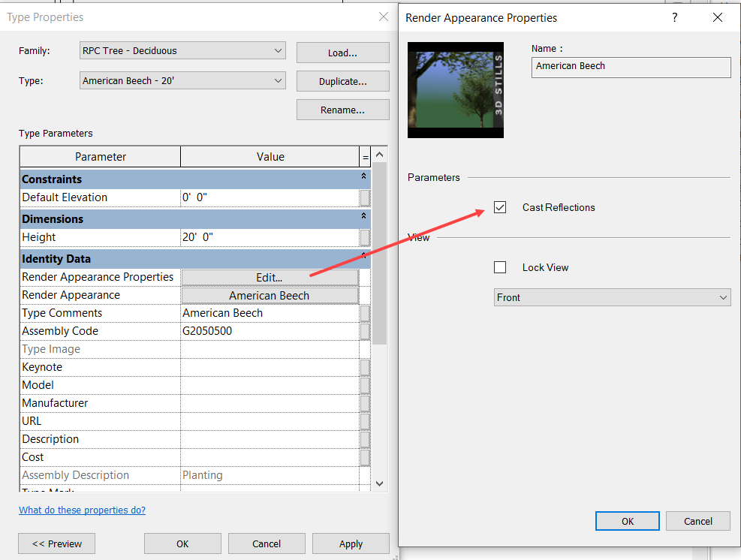The width and height of the screenshot is (741, 560).
Task: Select the Assembly Description row label
Action: click(x=76, y=475)
